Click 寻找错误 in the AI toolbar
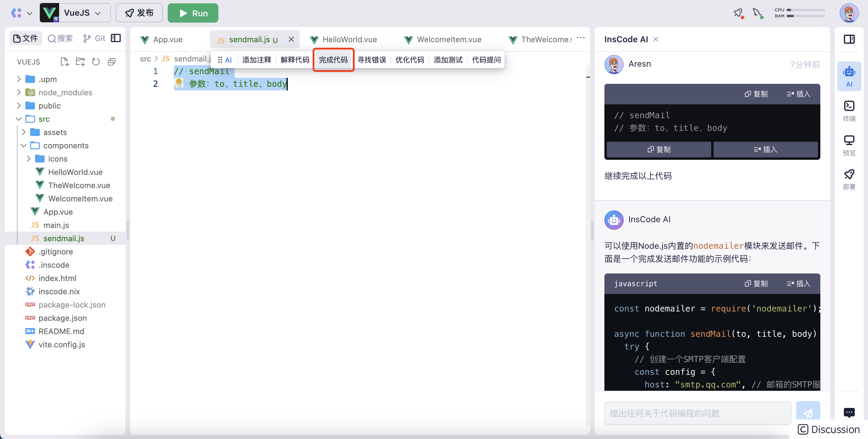Viewport: 868px width, 439px height. pyautogui.click(x=371, y=60)
